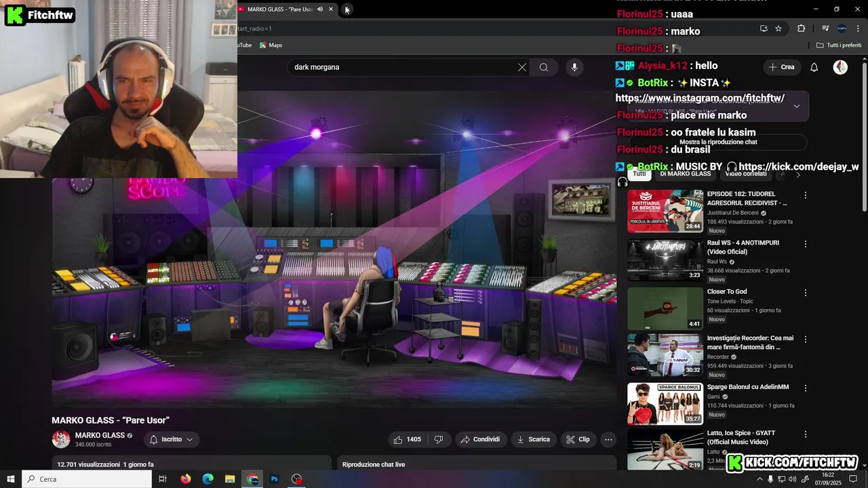Launch Firefox from the taskbar

186,479
